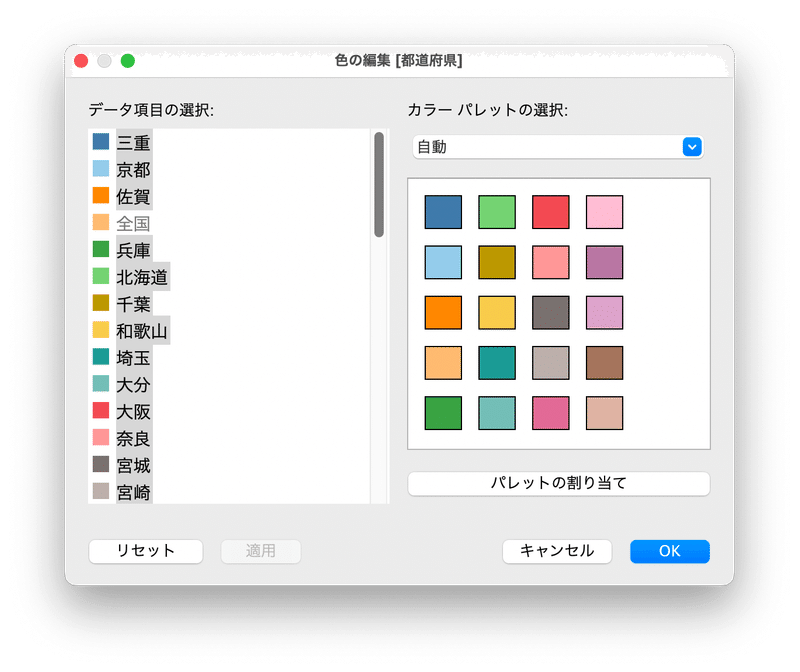Screen dimensions: 800x672
Task: Click the green zoom window button
Action: (128, 61)
